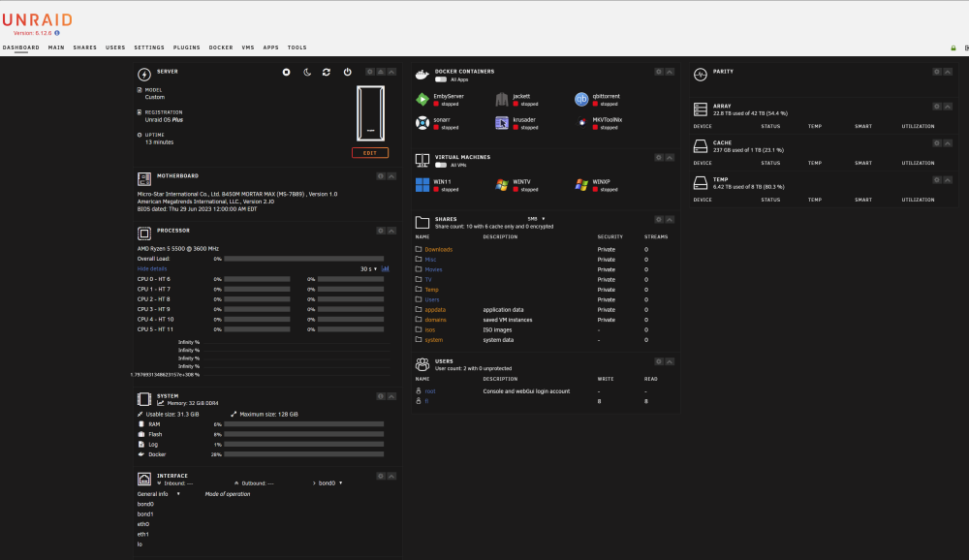969x560 pixels.
Task: Open the krusader container icon
Action: point(502,122)
